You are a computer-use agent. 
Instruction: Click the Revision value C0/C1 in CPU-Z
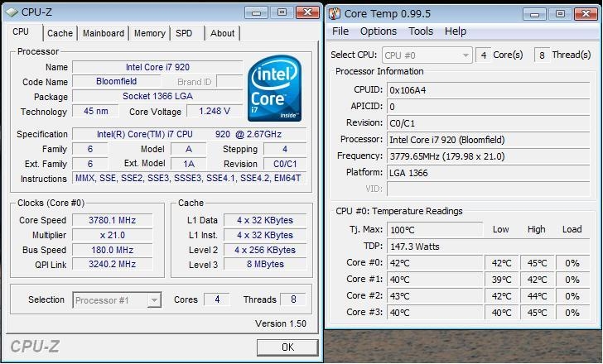pos(285,164)
